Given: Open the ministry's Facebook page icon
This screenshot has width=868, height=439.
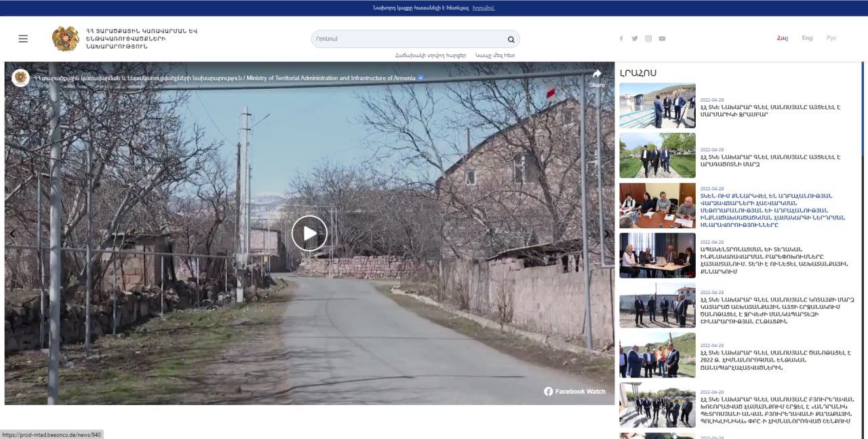Looking at the screenshot, I should [x=621, y=39].
